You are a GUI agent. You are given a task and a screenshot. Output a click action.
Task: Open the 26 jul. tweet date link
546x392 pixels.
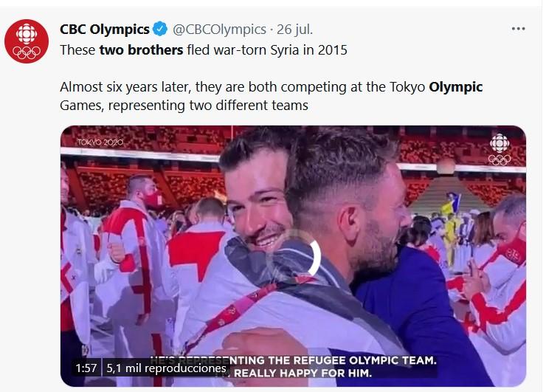(294, 30)
